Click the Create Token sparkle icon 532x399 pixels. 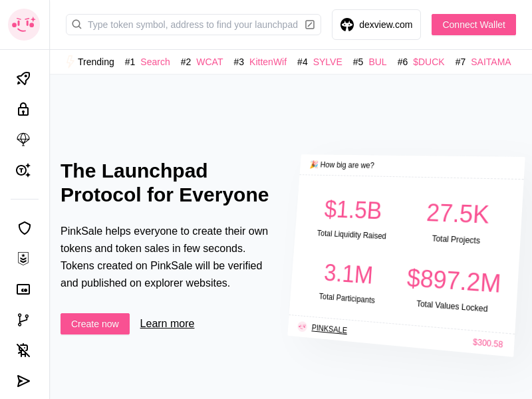click(24, 170)
